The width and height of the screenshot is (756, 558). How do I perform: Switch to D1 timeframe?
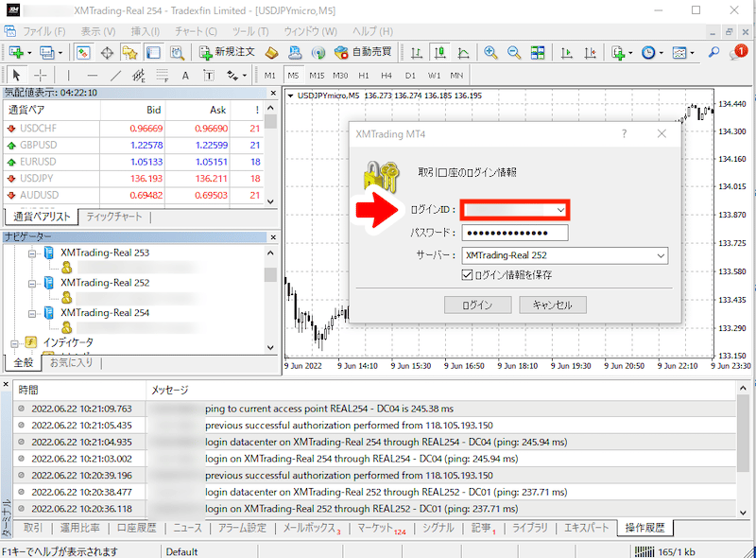pyautogui.click(x=410, y=76)
